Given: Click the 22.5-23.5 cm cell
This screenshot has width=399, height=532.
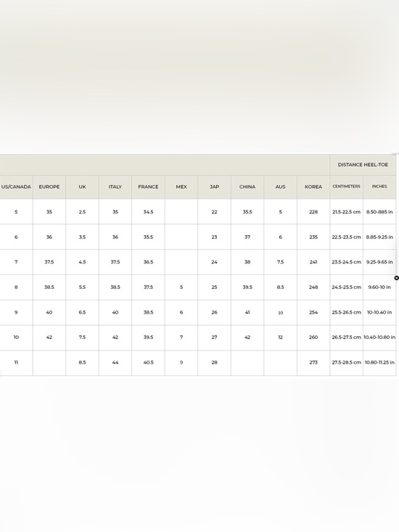Looking at the screenshot, I should pos(347,237).
